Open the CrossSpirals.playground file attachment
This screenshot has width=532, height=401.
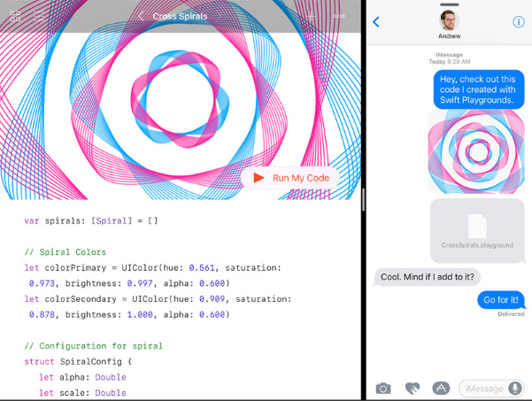point(476,230)
